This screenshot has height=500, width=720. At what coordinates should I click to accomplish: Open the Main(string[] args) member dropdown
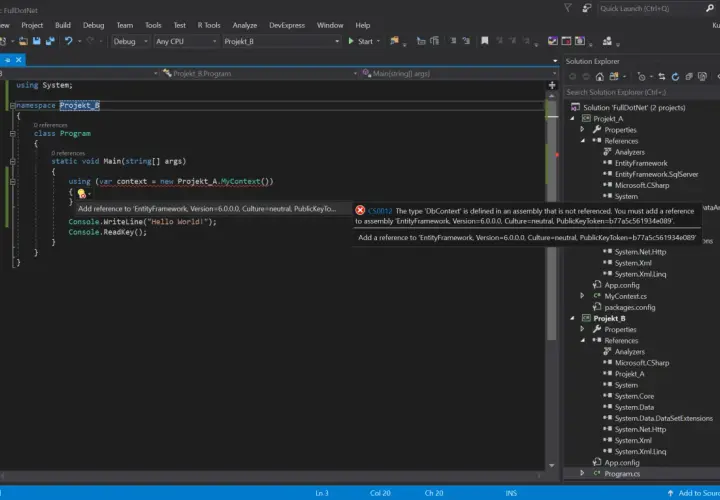(459, 73)
